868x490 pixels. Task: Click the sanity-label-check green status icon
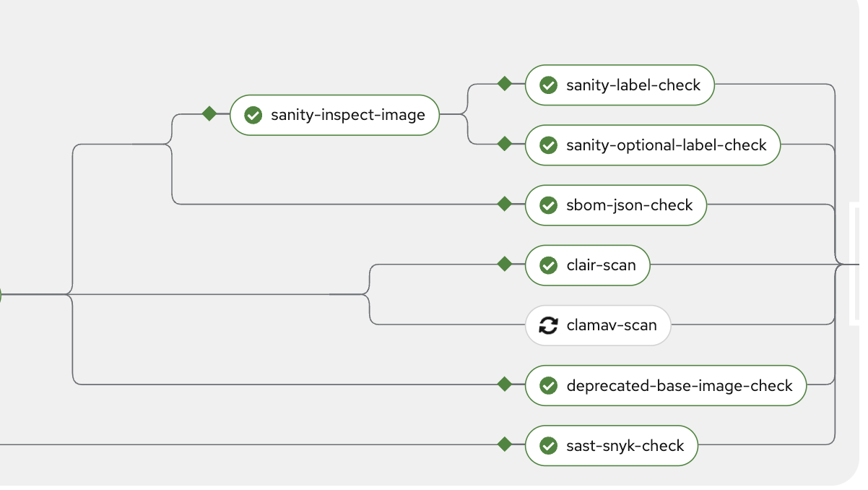(549, 85)
